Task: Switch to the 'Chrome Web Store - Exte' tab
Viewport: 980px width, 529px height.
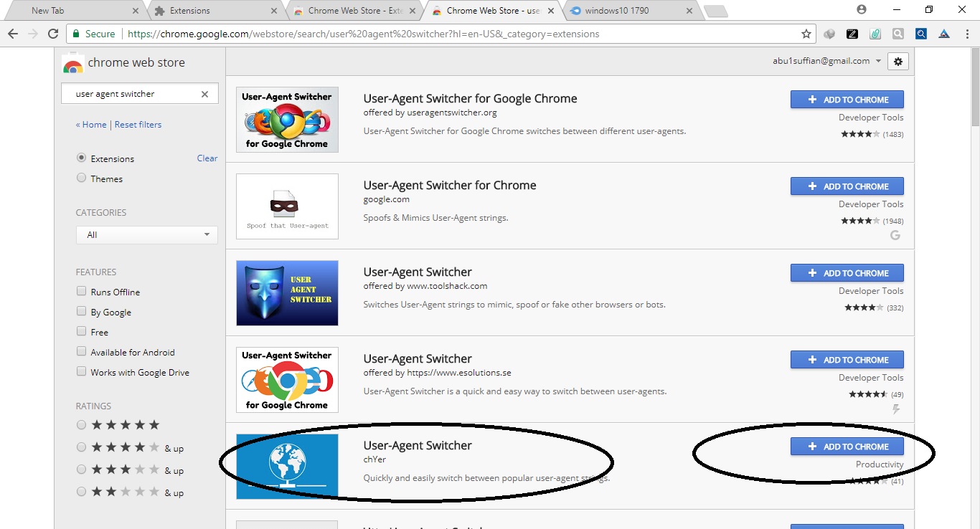Action: click(x=354, y=11)
